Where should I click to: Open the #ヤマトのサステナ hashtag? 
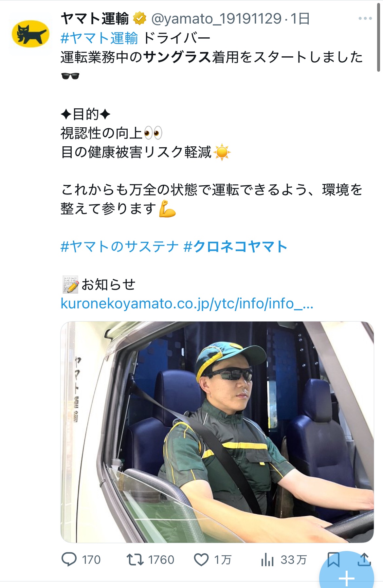click(120, 246)
